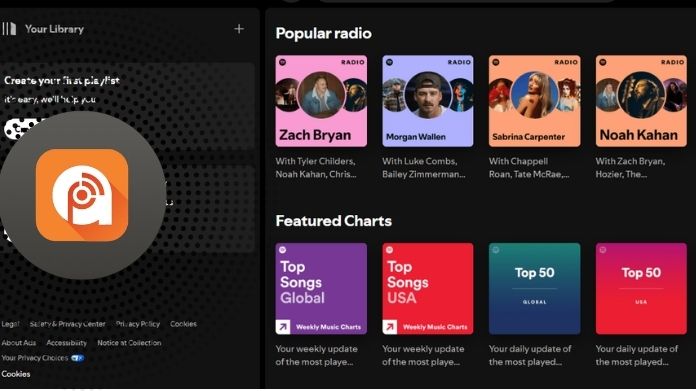Viewport: 696px width, 391px height.
Task: Open the Privacy Policy footer link
Action: 138,324
